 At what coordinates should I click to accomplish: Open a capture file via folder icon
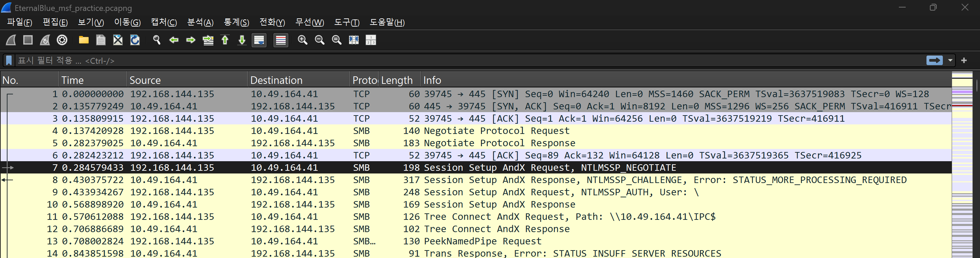tap(84, 40)
